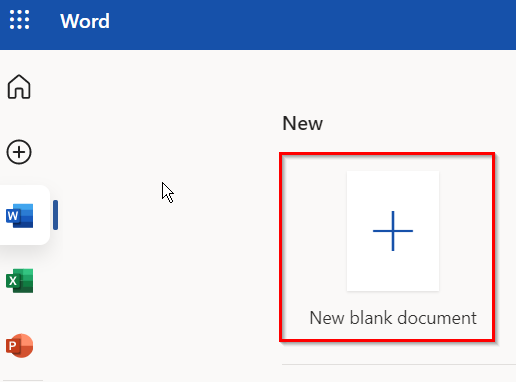Click the 'Word' title in header
This screenshot has width=516, height=382.
click(85, 21)
